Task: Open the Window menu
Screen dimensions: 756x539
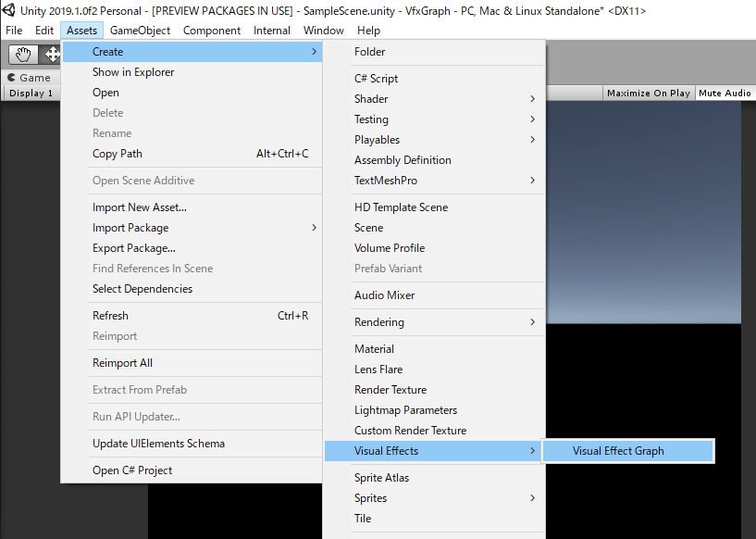Action: pos(324,31)
